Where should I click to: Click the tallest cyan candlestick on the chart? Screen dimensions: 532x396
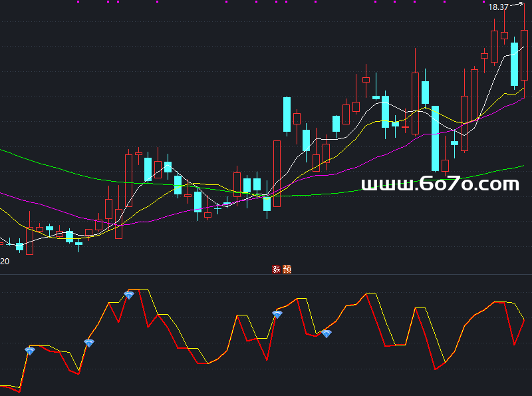pos(435,138)
